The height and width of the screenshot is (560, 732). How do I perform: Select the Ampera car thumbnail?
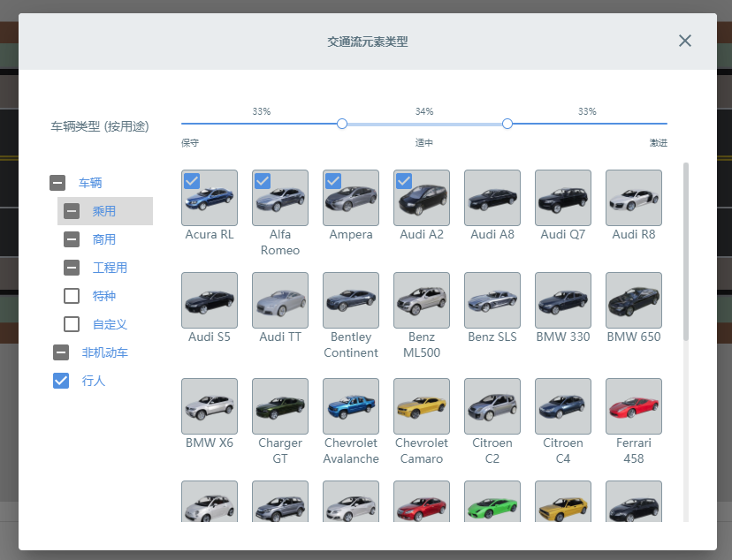[x=351, y=198]
